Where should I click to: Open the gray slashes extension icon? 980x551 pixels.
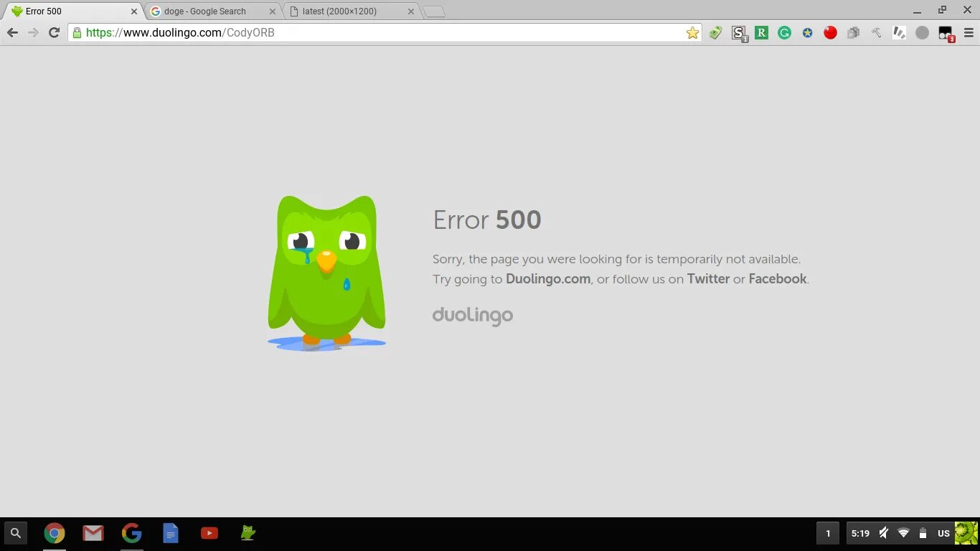899,33
